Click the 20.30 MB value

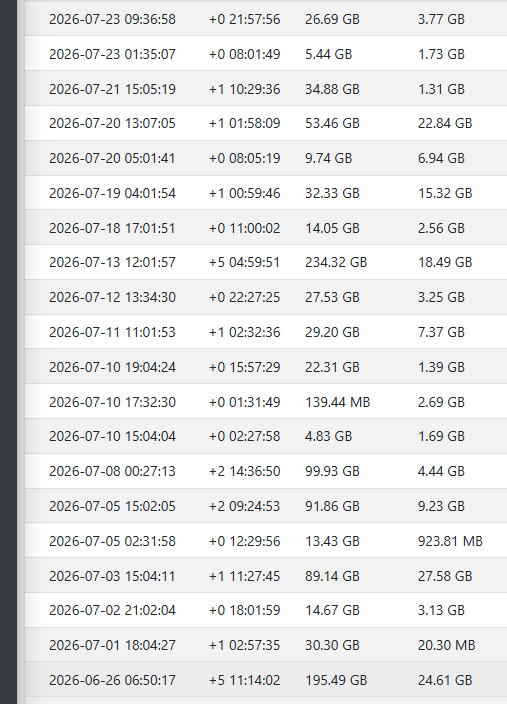[x=446, y=645]
